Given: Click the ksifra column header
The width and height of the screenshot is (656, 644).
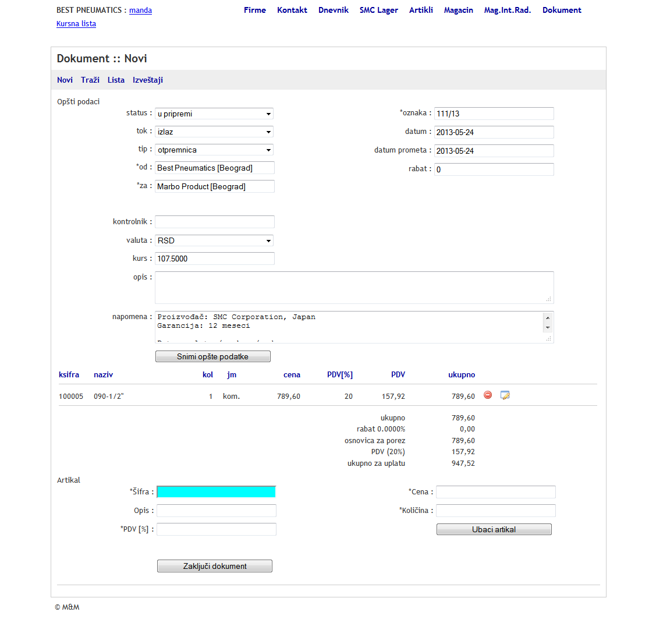Looking at the screenshot, I should click(69, 375).
